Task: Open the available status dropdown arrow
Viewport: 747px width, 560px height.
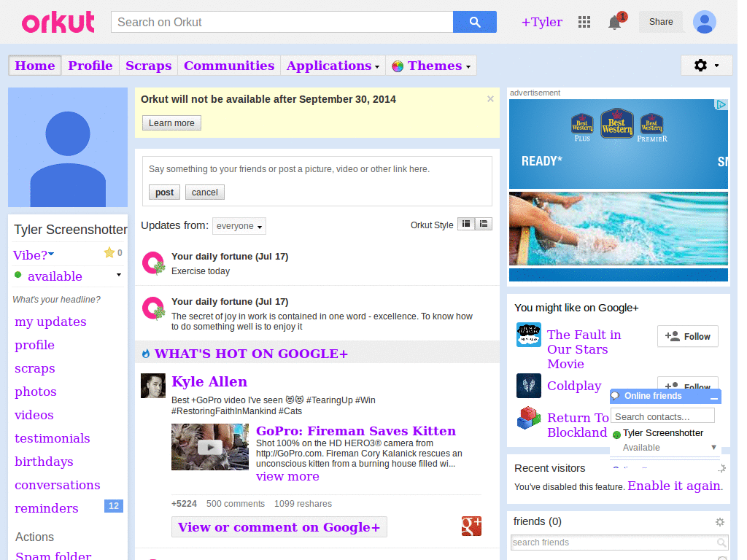Action: [119, 275]
